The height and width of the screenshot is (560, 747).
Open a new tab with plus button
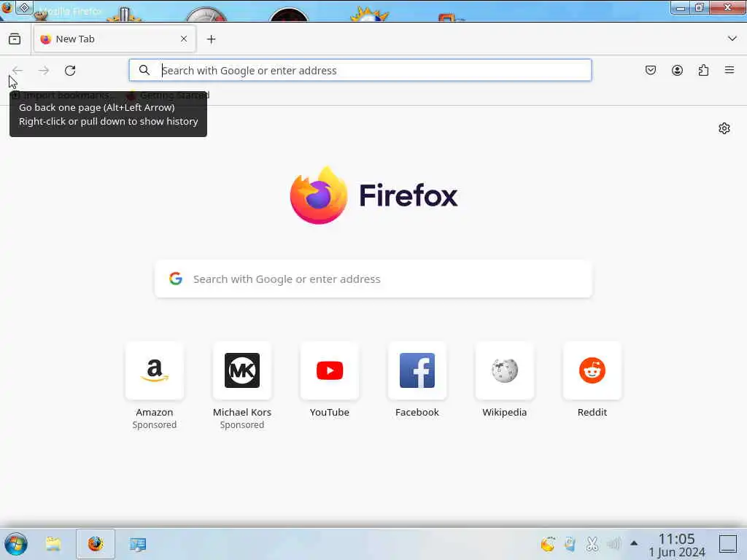tap(211, 39)
